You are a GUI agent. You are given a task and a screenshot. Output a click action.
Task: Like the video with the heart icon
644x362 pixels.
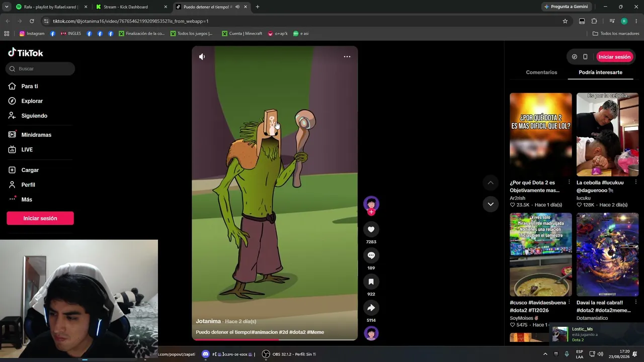(371, 229)
